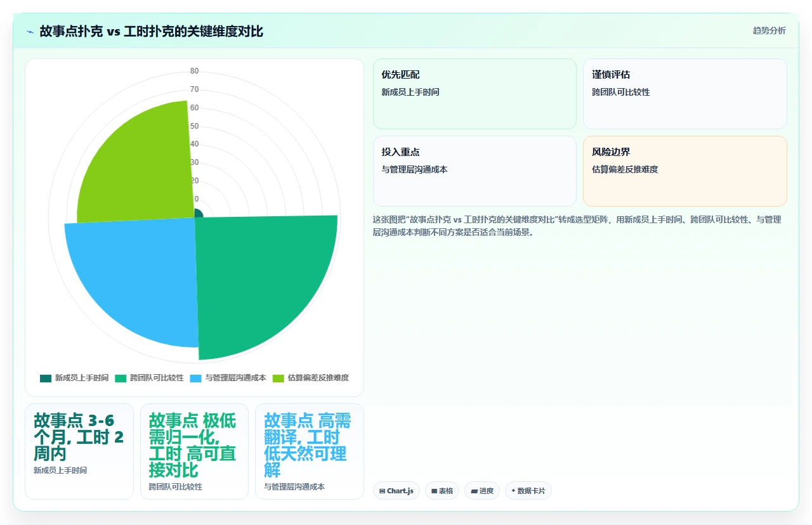The width and height of the screenshot is (812, 525).
Task: Click the chart axis label 80
Action: 194,71
